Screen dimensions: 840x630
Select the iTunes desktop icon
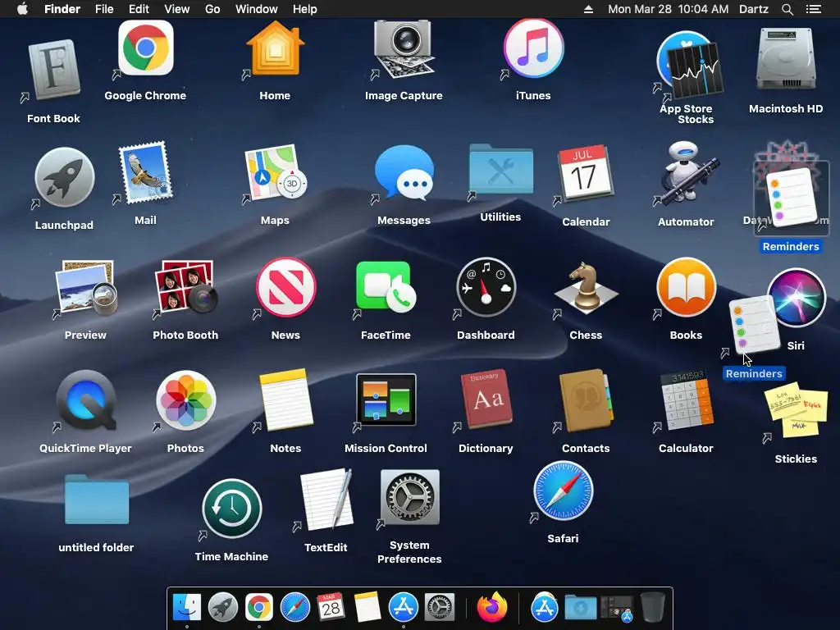[533, 48]
